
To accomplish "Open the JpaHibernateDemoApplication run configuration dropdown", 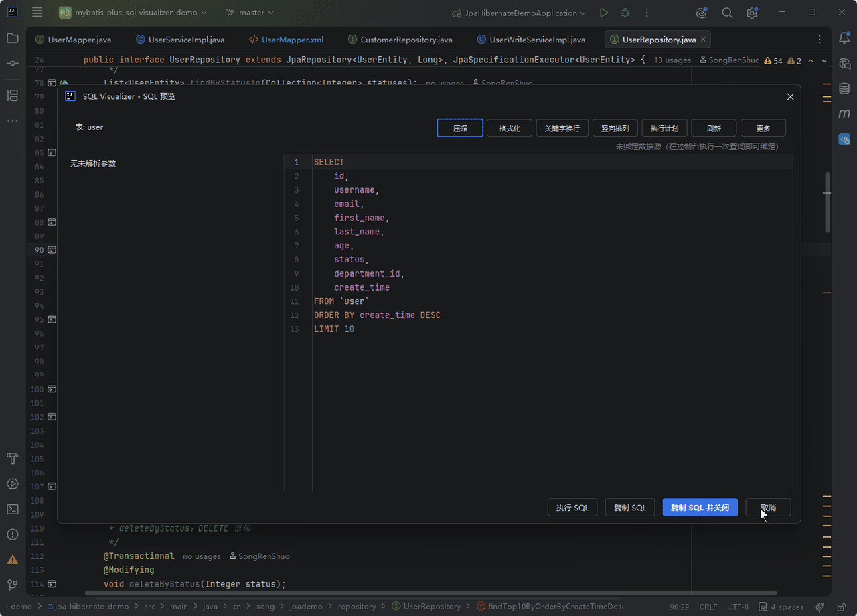I will [x=519, y=13].
